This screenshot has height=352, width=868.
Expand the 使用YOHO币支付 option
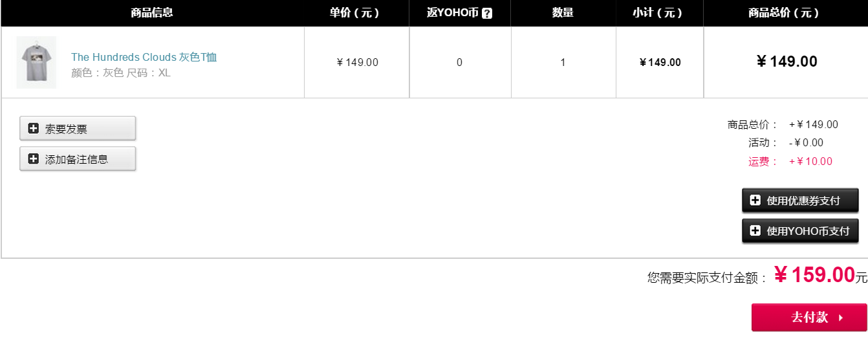click(800, 230)
